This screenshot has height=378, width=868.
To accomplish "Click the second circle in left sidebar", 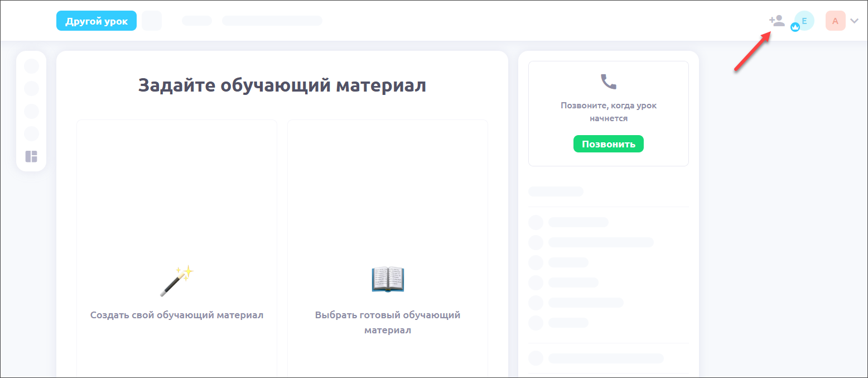I will 31,89.
